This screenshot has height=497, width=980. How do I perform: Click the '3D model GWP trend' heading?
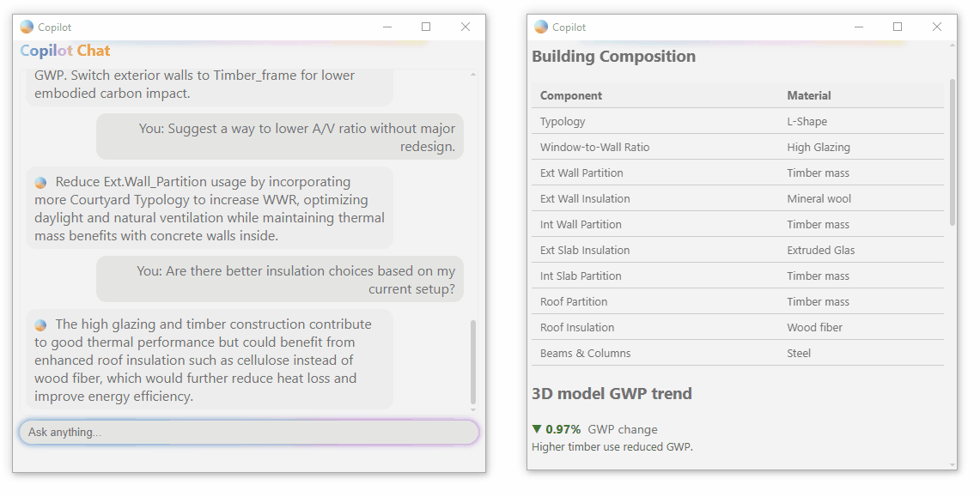pos(612,393)
